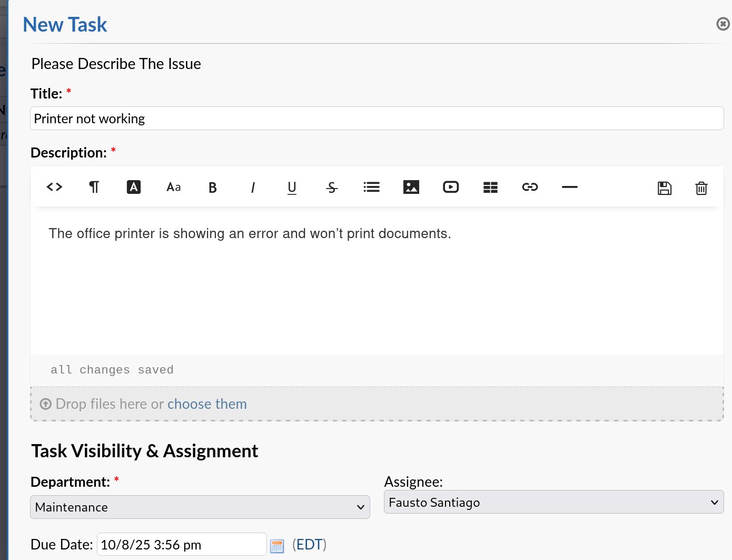Close the New Task dialog
This screenshot has width=732, height=560.
click(723, 24)
